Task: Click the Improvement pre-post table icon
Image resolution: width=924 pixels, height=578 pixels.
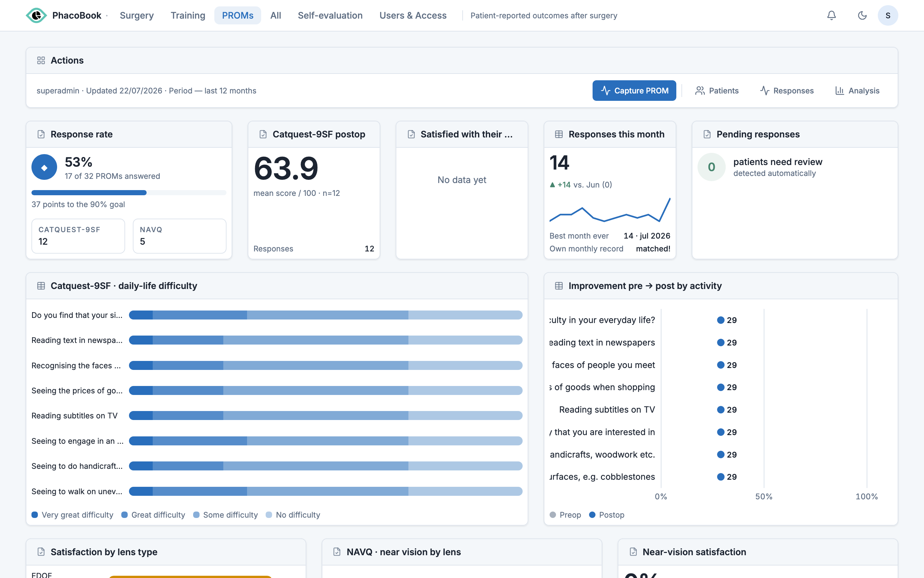Action: pos(559,286)
